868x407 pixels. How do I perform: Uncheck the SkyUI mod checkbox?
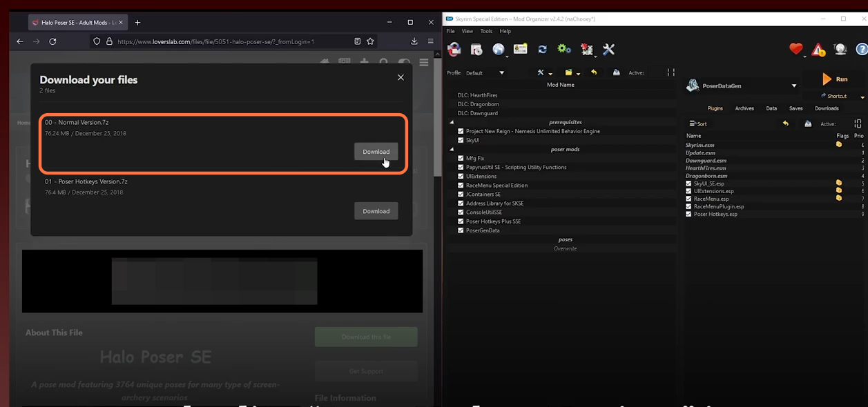coord(461,140)
